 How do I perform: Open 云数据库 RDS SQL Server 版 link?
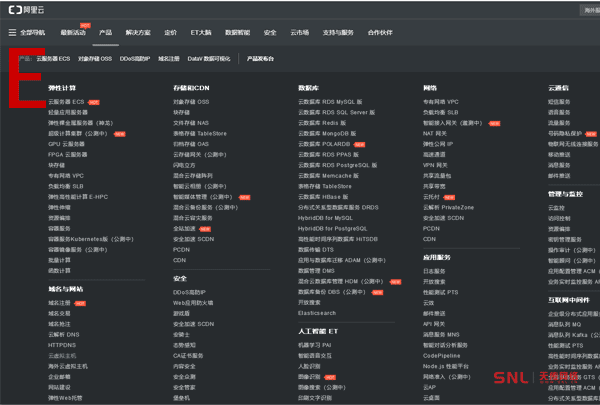[x=337, y=112]
